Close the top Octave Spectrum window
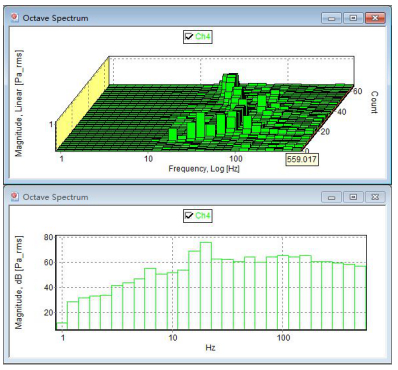The image size is (398, 370). pyautogui.click(x=375, y=18)
